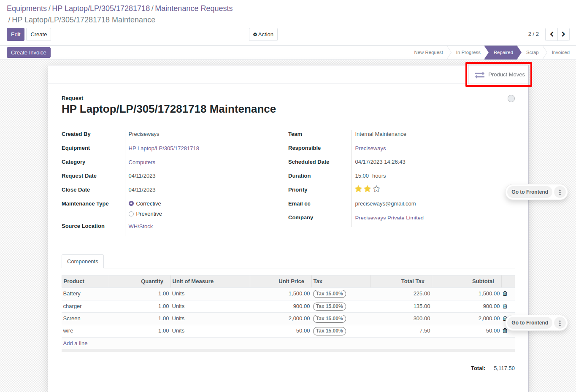Open HP Laptop/LP/305/17281718 equipment link

coord(164,149)
